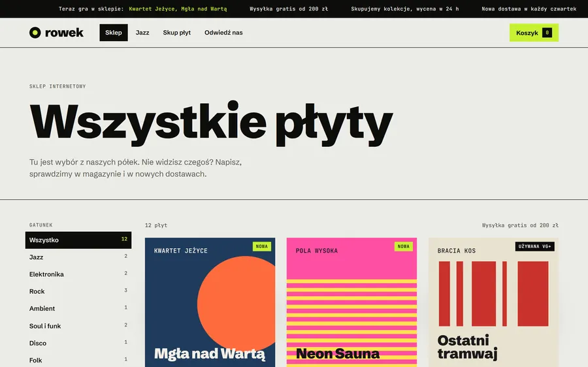Click the rowek logo circle icon
The height and width of the screenshot is (367, 588).
pyautogui.click(x=35, y=33)
